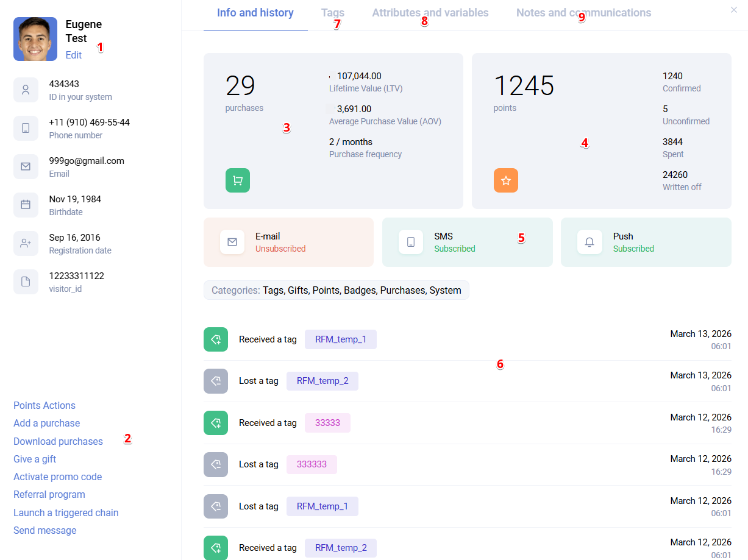Click the birthdate calendar icon
The image size is (748, 560).
point(26,205)
